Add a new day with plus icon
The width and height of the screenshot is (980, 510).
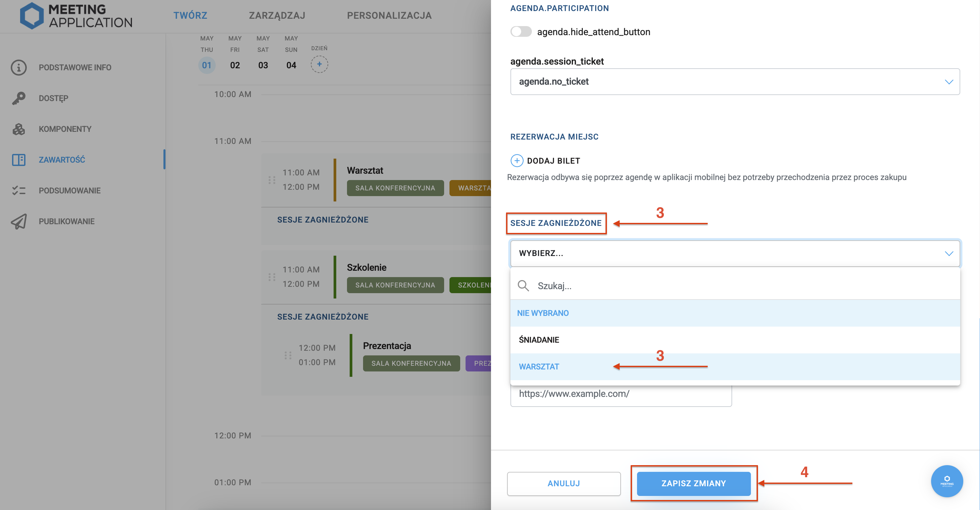319,64
